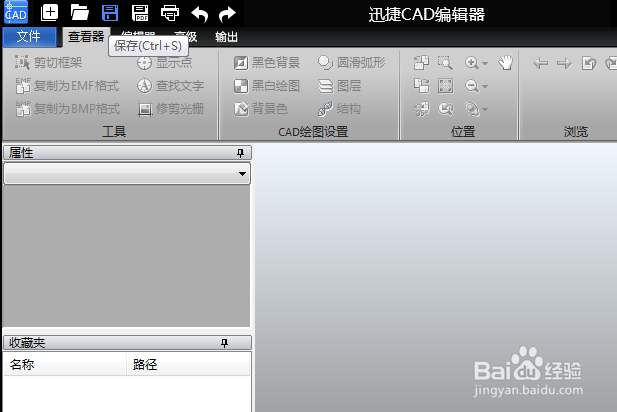Go back with the left arrow in 浏览

click(541, 63)
